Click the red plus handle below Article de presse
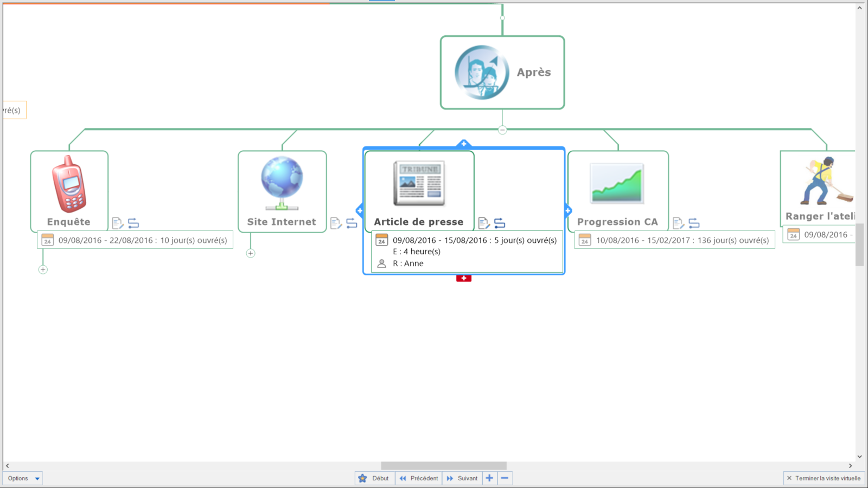The width and height of the screenshot is (868, 488). [464, 278]
